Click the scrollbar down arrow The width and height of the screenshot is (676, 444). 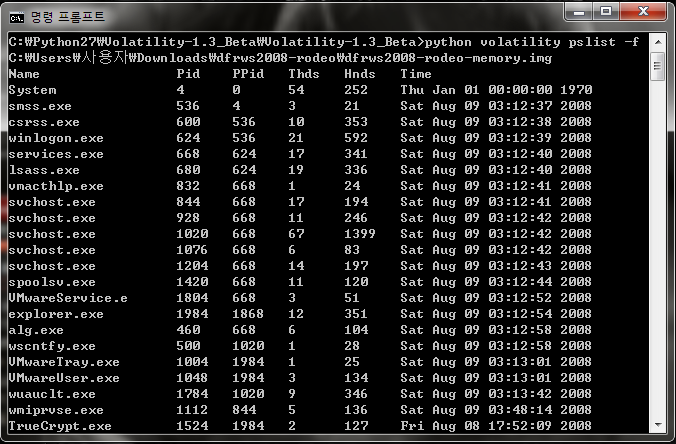coord(658,425)
